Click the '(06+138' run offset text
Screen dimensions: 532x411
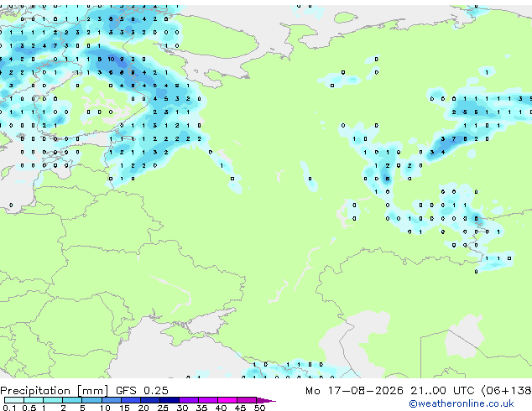(x=506, y=391)
